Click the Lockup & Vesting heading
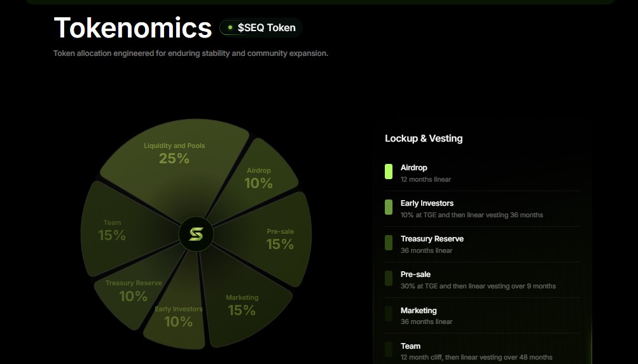This screenshot has width=638, height=364. coord(424,138)
